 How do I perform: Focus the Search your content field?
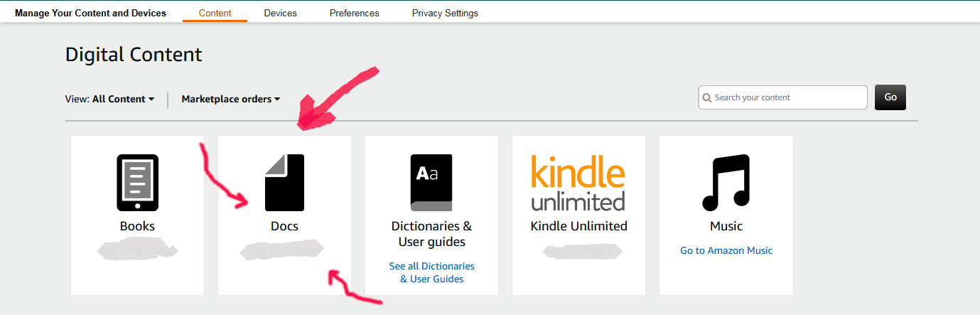pos(789,98)
